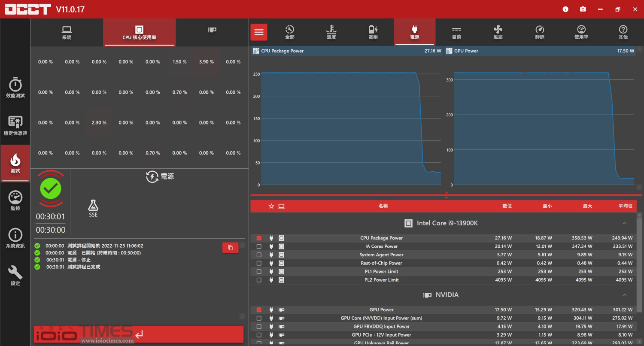Open the 使用率 usage tab
Image resolution: width=644 pixels, height=346 pixels.
581,32
